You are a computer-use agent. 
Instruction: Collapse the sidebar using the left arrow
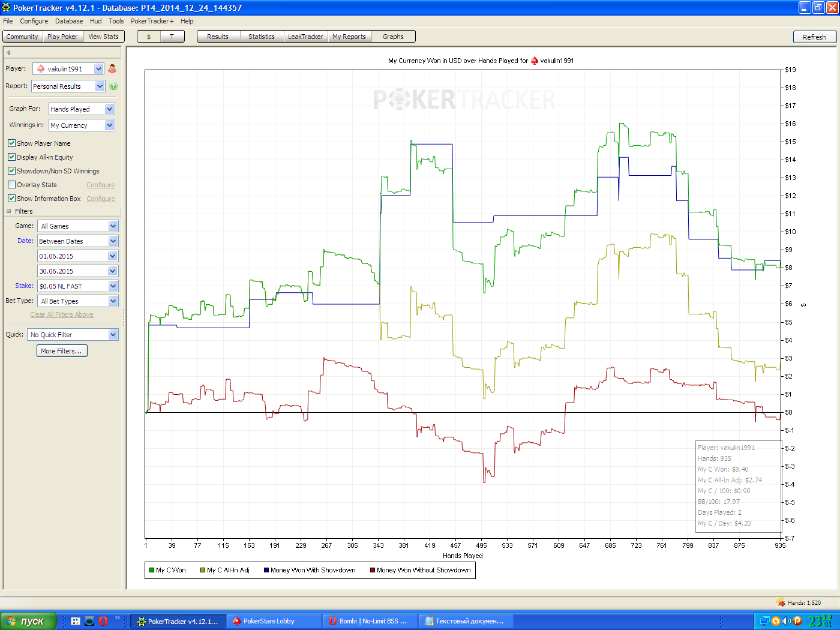click(x=8, y=53)
